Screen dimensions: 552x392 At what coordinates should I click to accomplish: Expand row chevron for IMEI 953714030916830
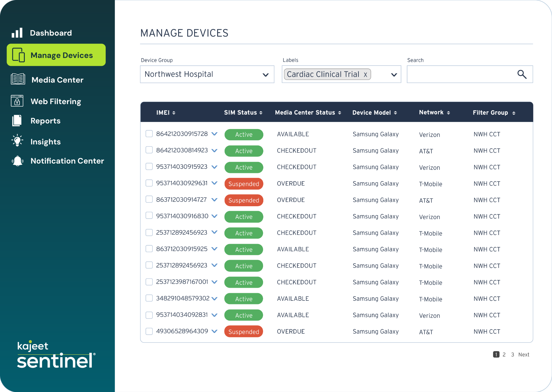(215, 216)
